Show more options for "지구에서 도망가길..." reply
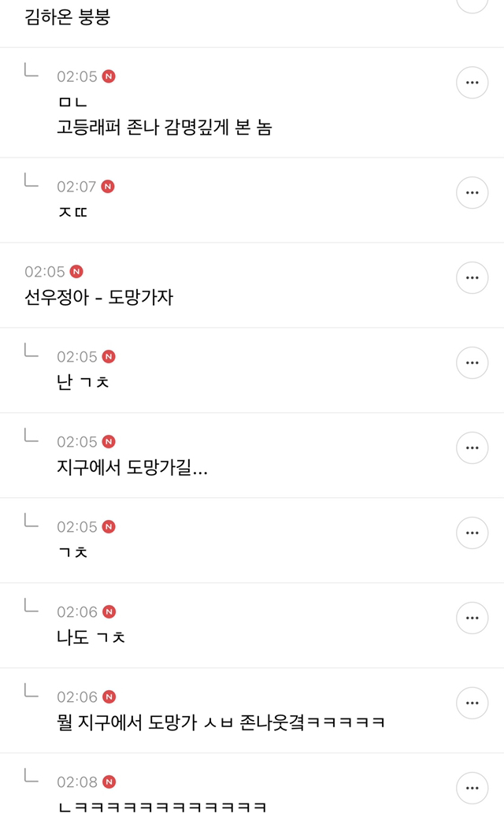504x813 pixels. (472, 447)
